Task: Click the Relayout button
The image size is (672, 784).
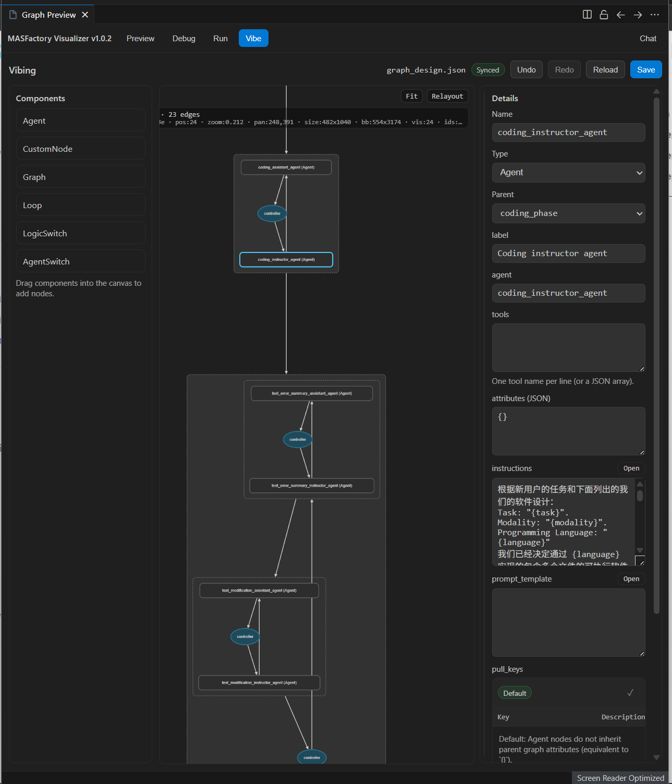Action: [x=447, y=96]
